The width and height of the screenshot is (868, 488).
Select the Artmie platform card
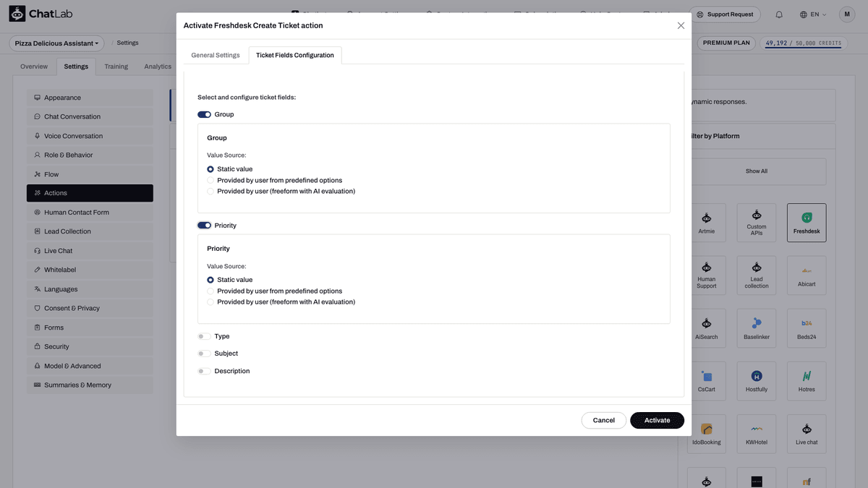pyautogui.click(x=707, y=223)
